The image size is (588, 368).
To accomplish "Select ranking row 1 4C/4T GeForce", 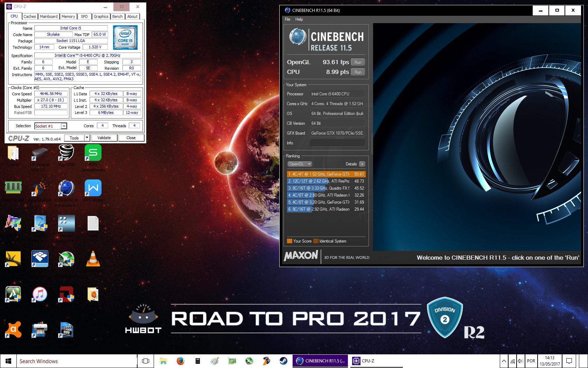I will (x=326, y=174).
